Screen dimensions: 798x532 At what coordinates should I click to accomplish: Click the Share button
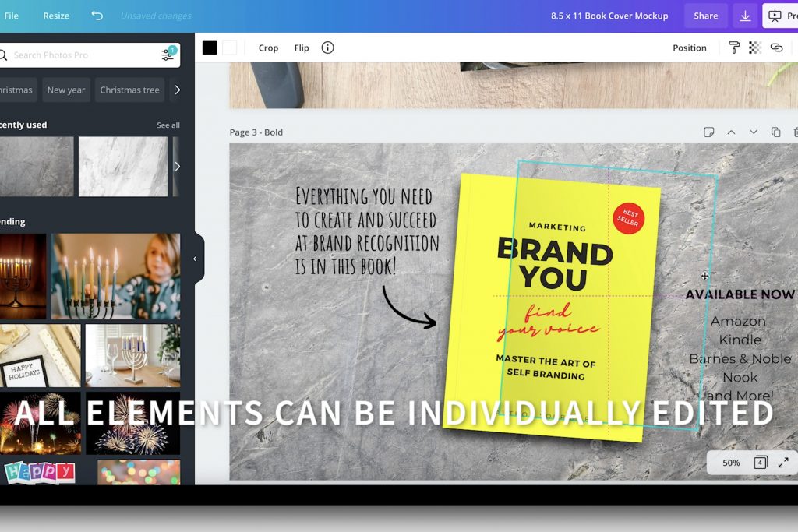705,16
